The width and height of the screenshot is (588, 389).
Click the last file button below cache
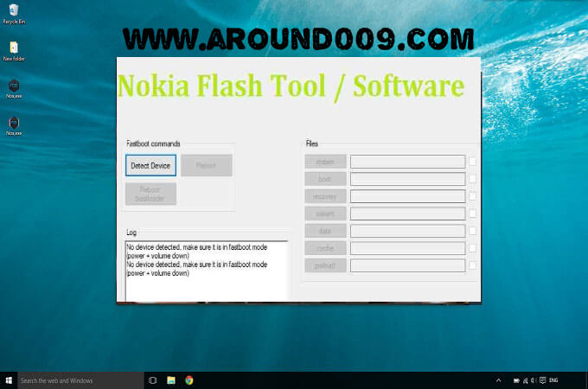tap(325, 265)
